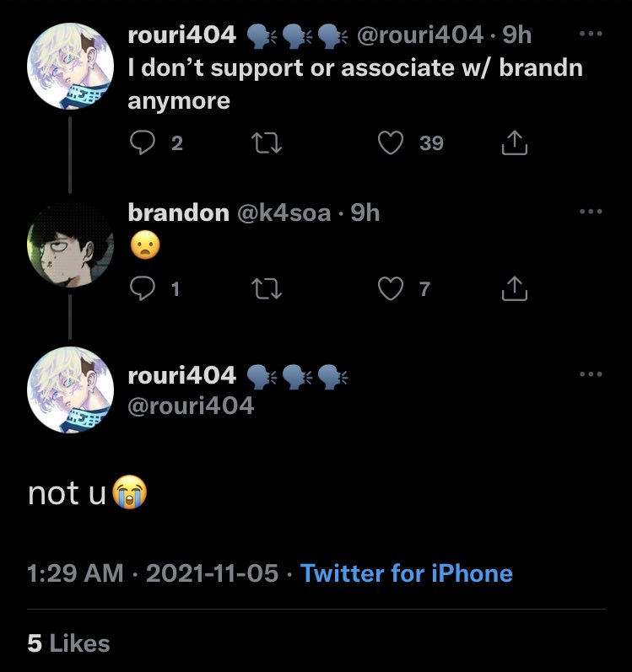Open more options on top rouri404 tweet
Viewport: 632px width, 672px height.
(591, 34)
